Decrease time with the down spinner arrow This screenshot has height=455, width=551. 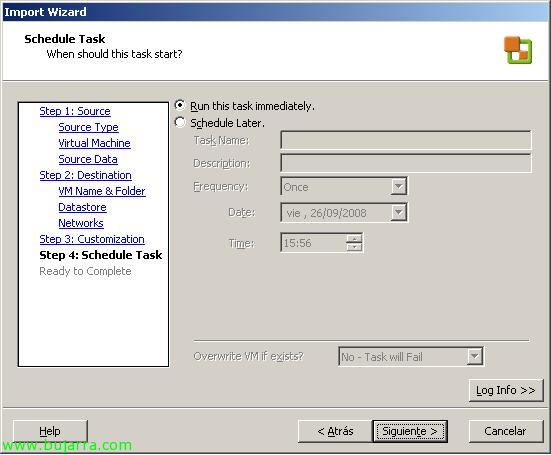point(354,247)
